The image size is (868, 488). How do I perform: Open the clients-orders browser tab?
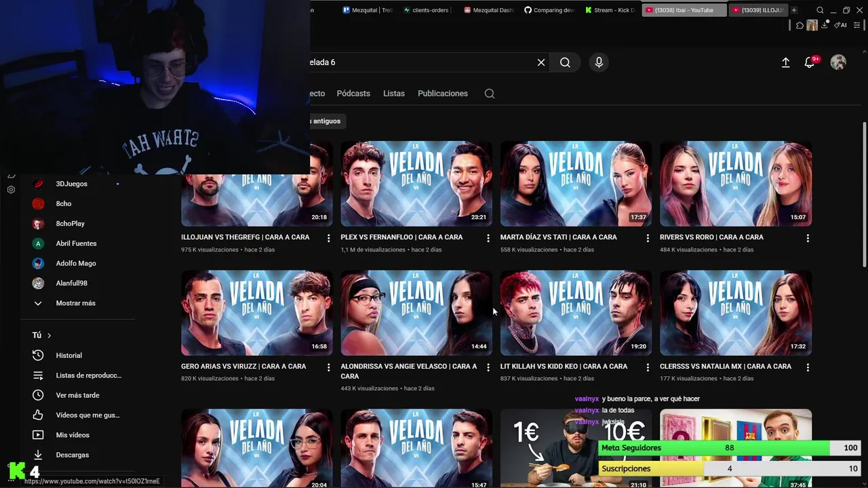pyautogui.click(x=426, y=10)
